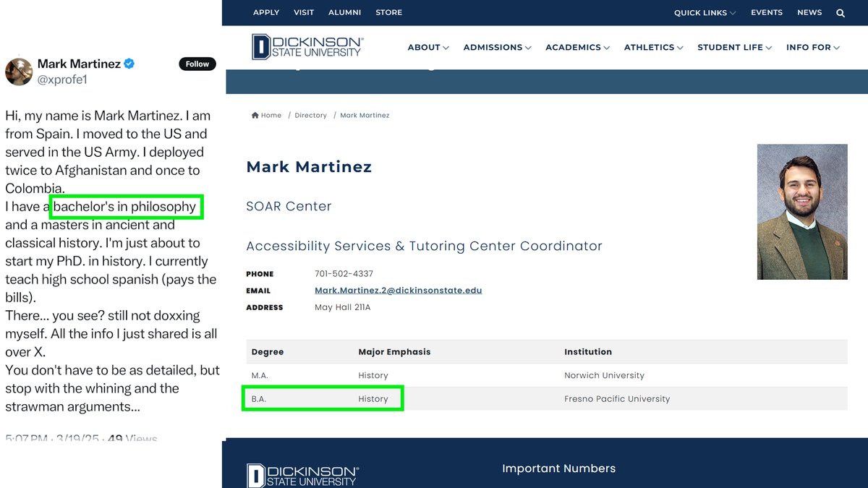Click the History cell in the B.A. row
Screen dimensions: 868x488
click(x=373, y=398)
